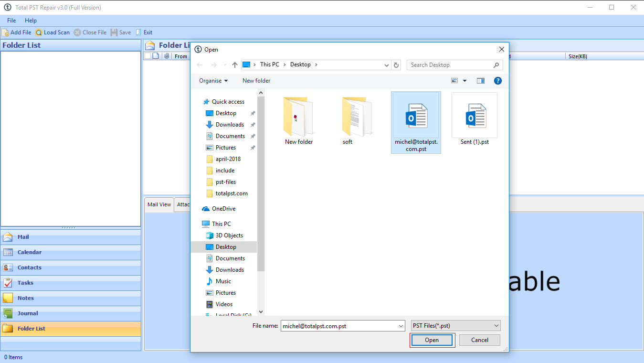Expand the File name dropdown arrow
Screen dimensions: 644x363
(x=401, y=326)
